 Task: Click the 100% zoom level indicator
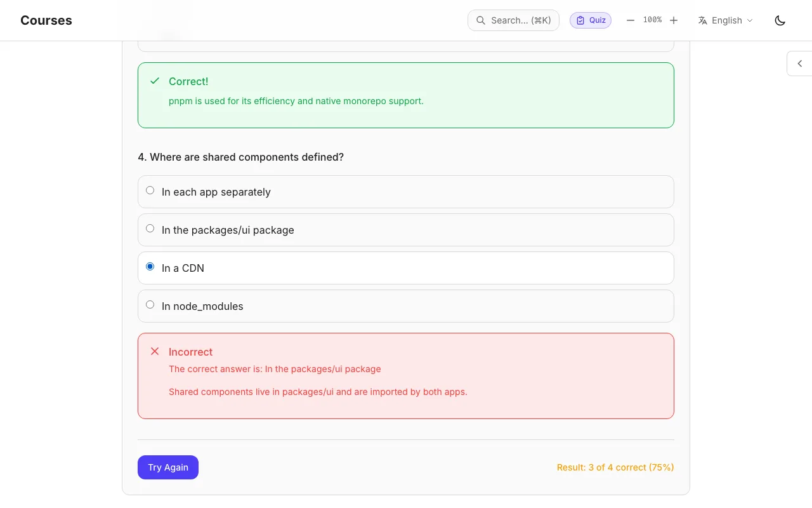point(652,20)
